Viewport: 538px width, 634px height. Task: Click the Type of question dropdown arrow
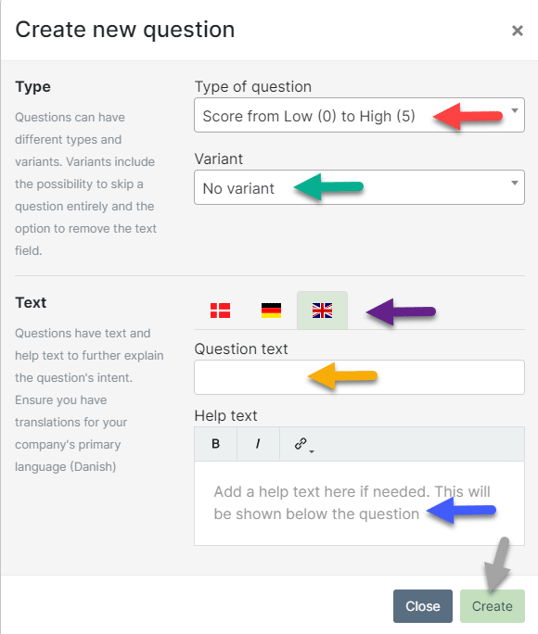515,110
